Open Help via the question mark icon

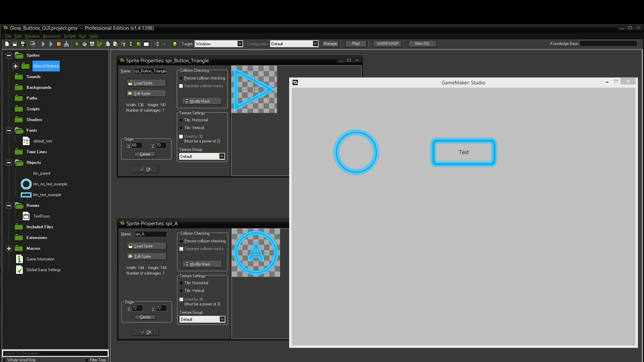(175, 44)
